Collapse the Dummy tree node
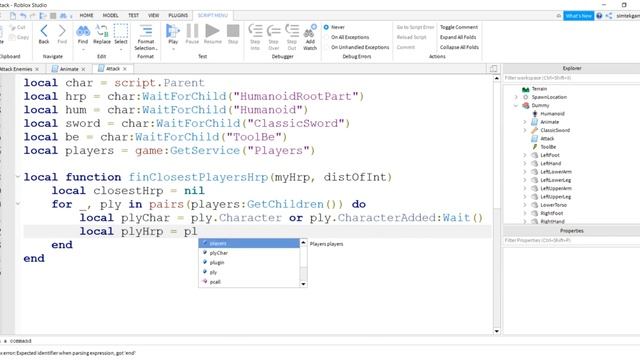This screenshot has width=640, height=360. (516, 105)
